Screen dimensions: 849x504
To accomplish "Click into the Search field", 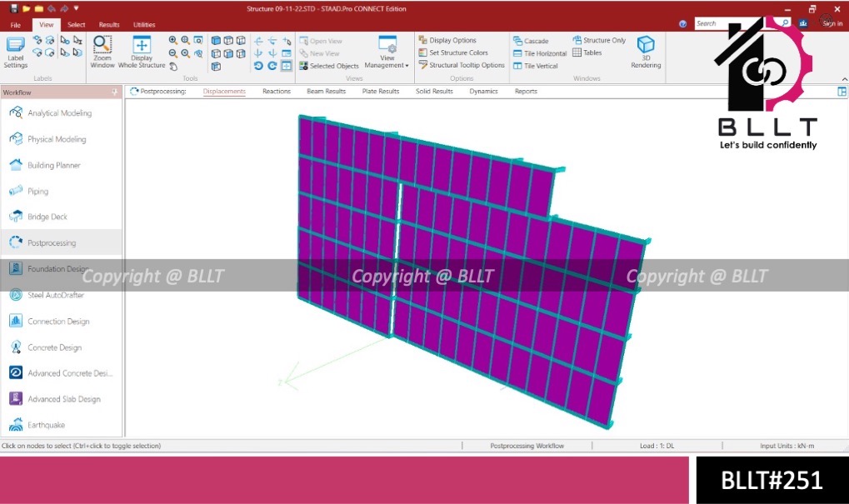I will (x=737, y=23).
